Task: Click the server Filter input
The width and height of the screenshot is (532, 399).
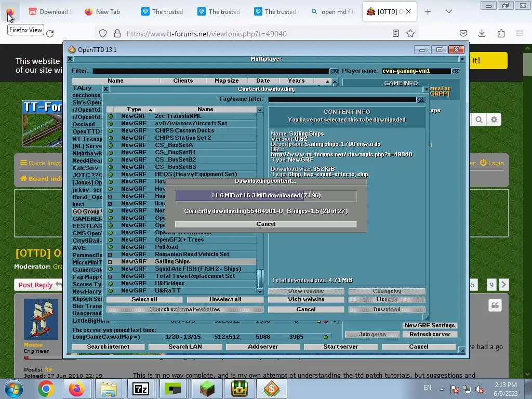Action: coord(211,71)
